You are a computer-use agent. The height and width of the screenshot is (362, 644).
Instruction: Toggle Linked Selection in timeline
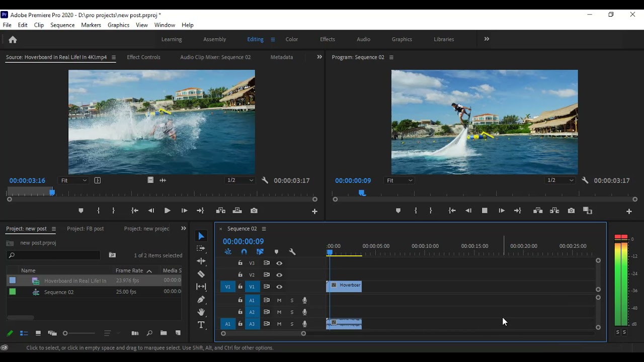coord(260,252)
